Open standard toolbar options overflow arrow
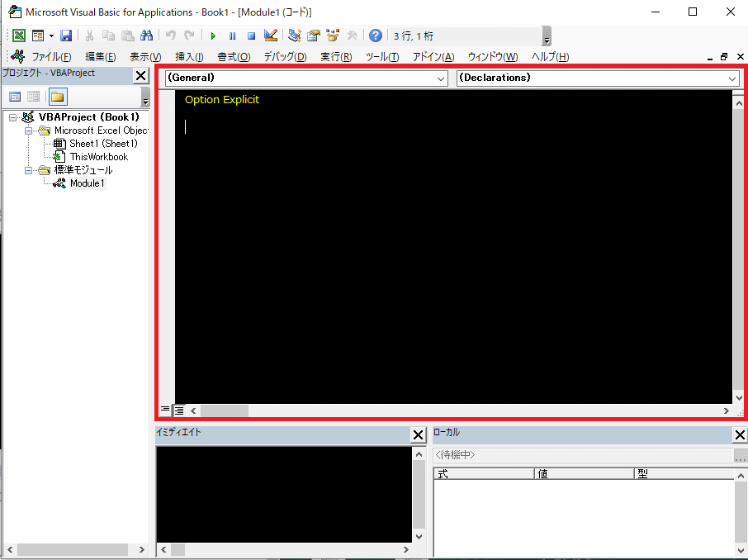Viewport: 748px width, 560px height. (547, 36)
